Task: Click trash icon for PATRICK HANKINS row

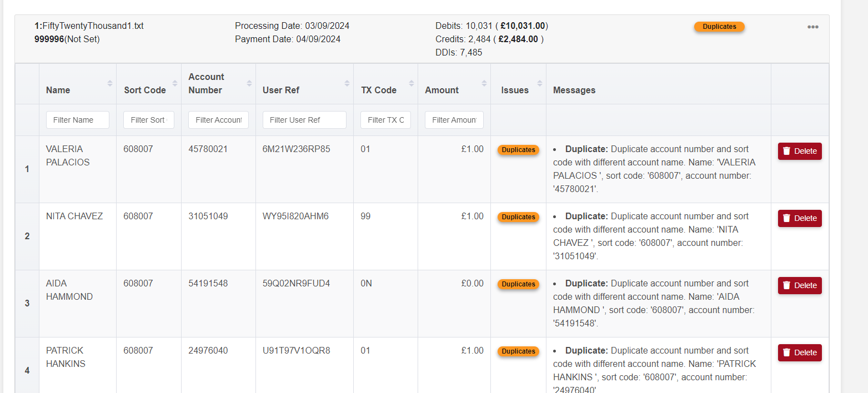Action: [786, 352]
